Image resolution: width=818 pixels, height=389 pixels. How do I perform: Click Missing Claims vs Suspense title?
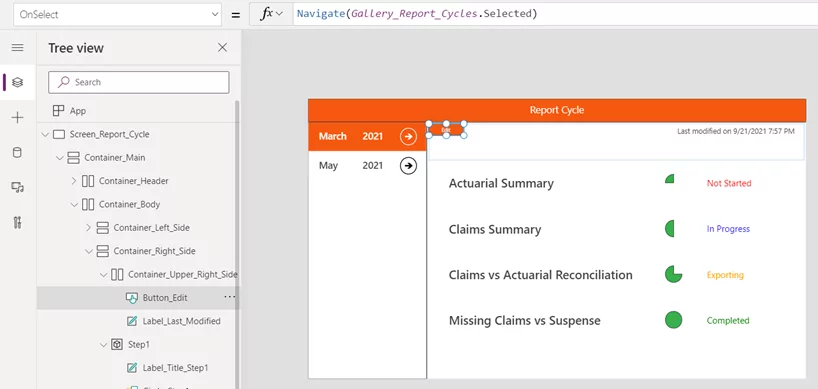(x=524, y=321)
